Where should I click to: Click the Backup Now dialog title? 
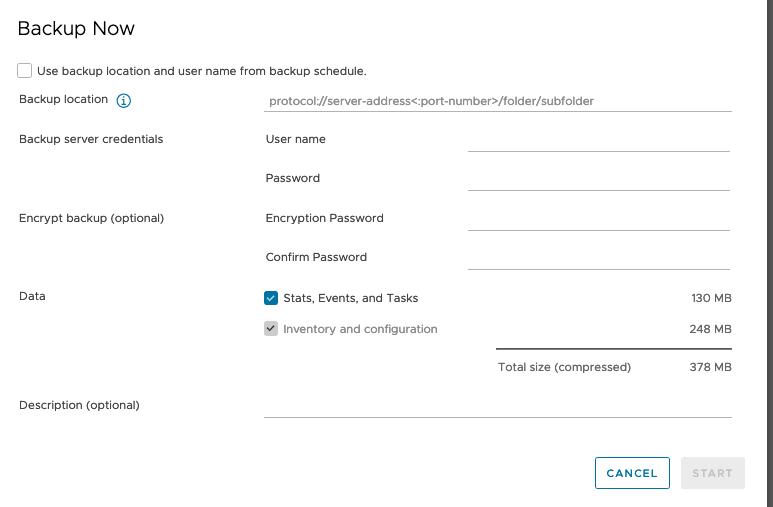[76, 29]
